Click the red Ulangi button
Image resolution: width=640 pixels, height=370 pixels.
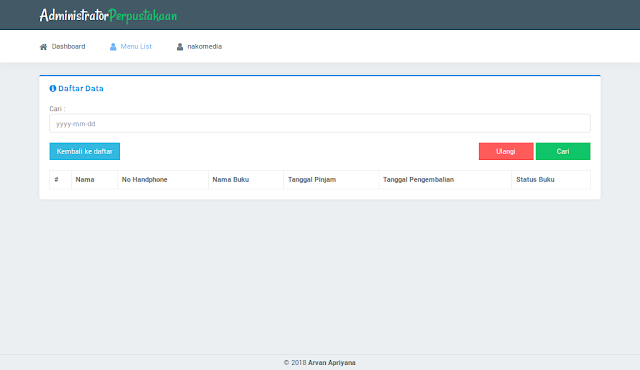click(506, 151)
